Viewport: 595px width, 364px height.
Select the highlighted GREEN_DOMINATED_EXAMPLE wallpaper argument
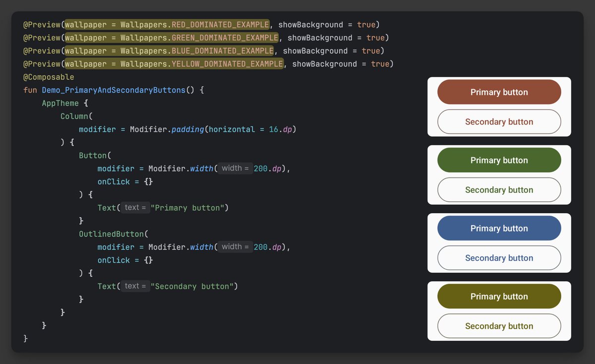point(172,38)
